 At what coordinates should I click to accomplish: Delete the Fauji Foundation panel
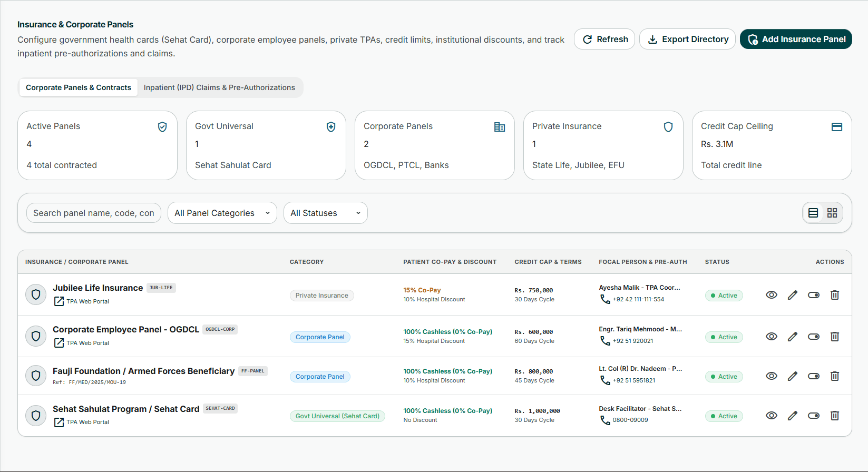(835, 376)
